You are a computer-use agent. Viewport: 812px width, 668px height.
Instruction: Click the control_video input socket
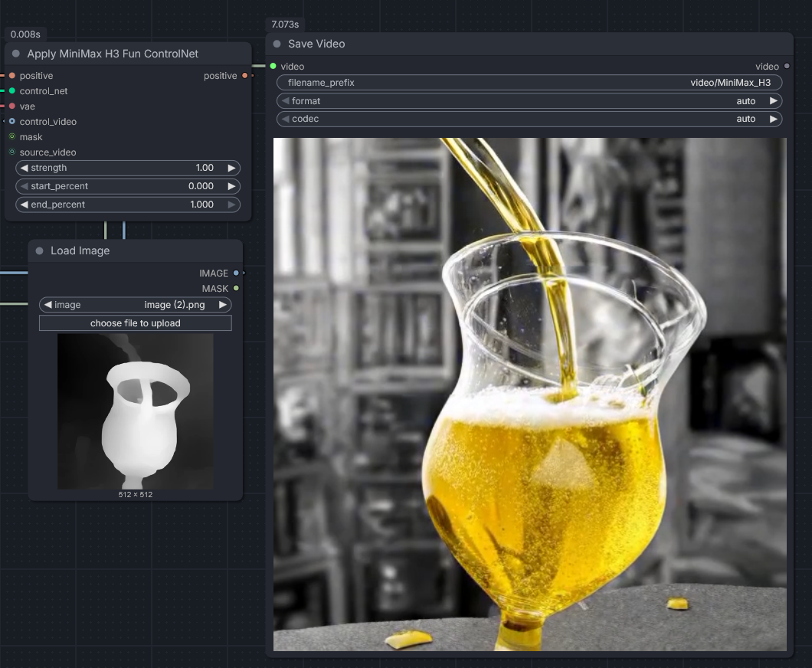[x=12, y=121]
